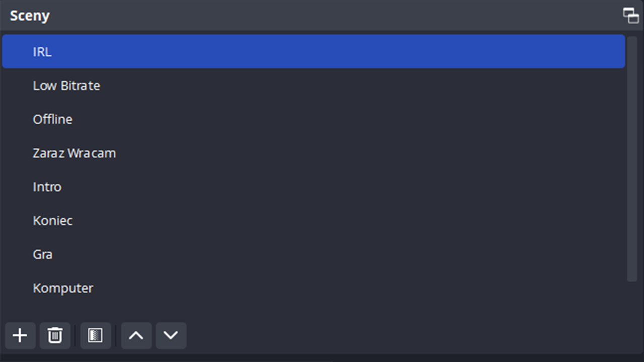Viewport: 644px width, 362px height.
Task: Switch to the Koniec scene
Action: [x=53, y=220]
